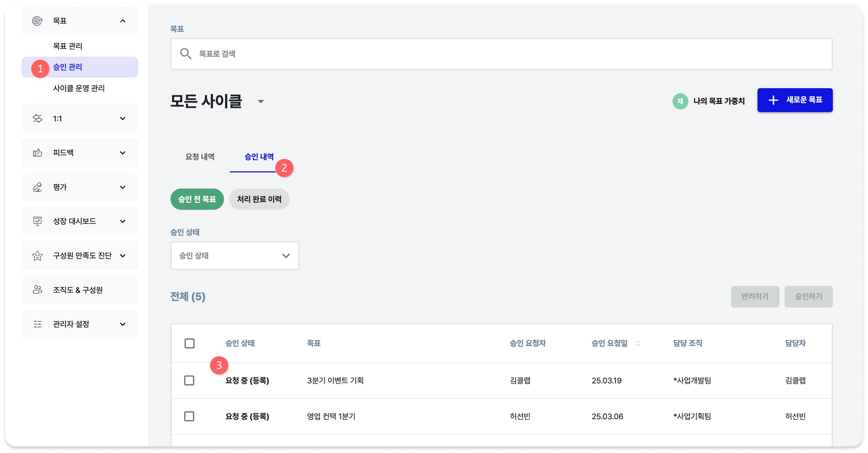This screenshot has height=453, width=868.
Task: Switch to the 요청 내역 tab
Action: (x=200, y=157)
